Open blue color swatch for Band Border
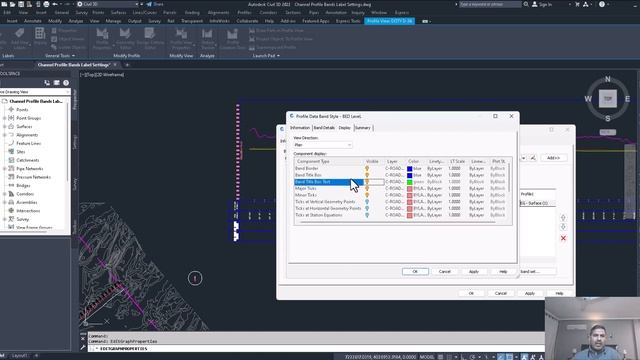The width and height of the screenshot is (640, 360). click(409, 169)
